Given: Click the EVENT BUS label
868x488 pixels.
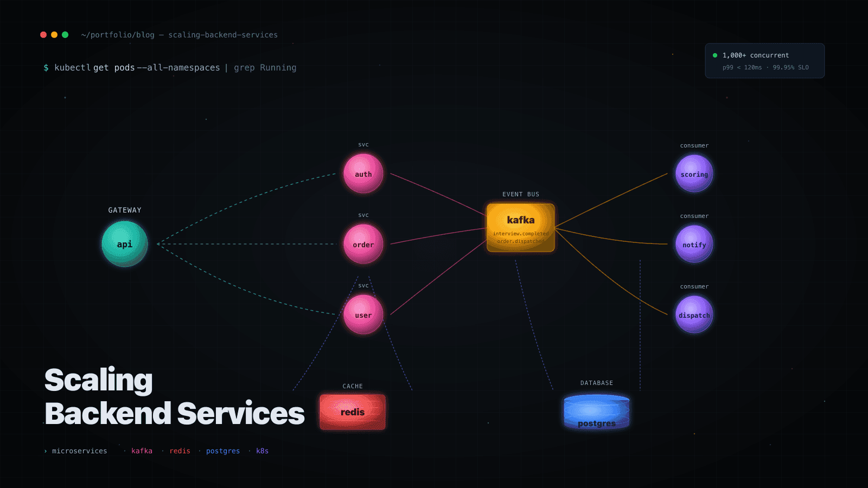Looking at the screenshot, I should [521, 194].
